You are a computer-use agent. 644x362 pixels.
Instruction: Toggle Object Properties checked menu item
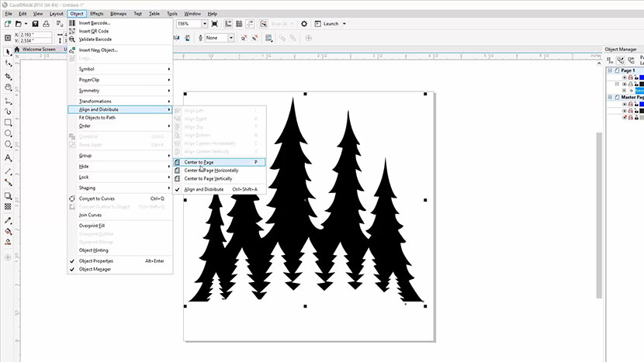(x=95, y=261)
